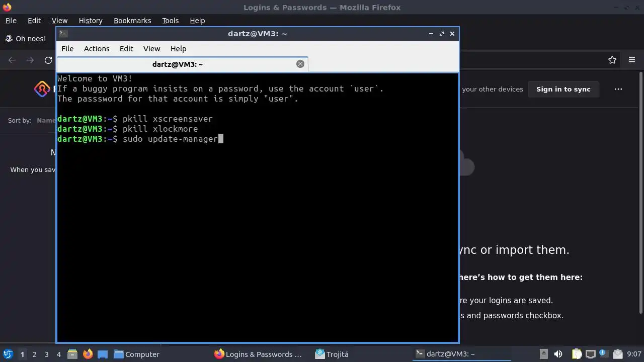
Task: Click the show desktop icon in taskbar
Action: pyautogui.click(x=103, y=354)
